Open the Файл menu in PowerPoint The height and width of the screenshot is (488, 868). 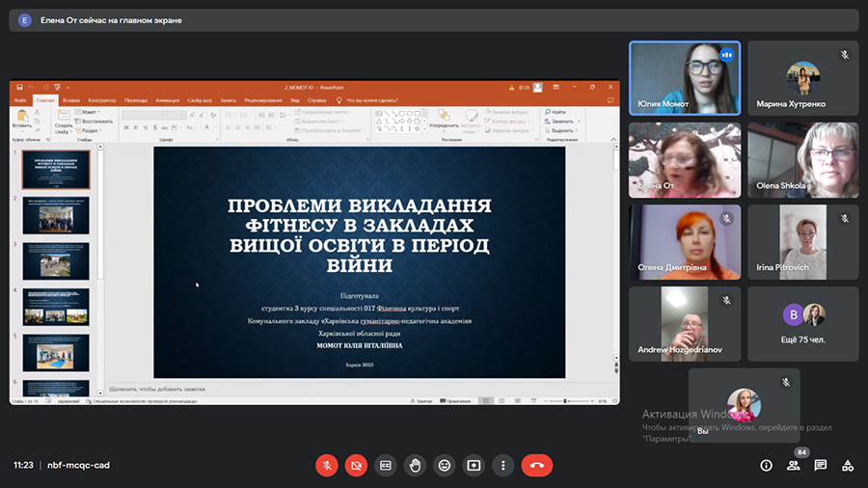click(x=20, y=100)
